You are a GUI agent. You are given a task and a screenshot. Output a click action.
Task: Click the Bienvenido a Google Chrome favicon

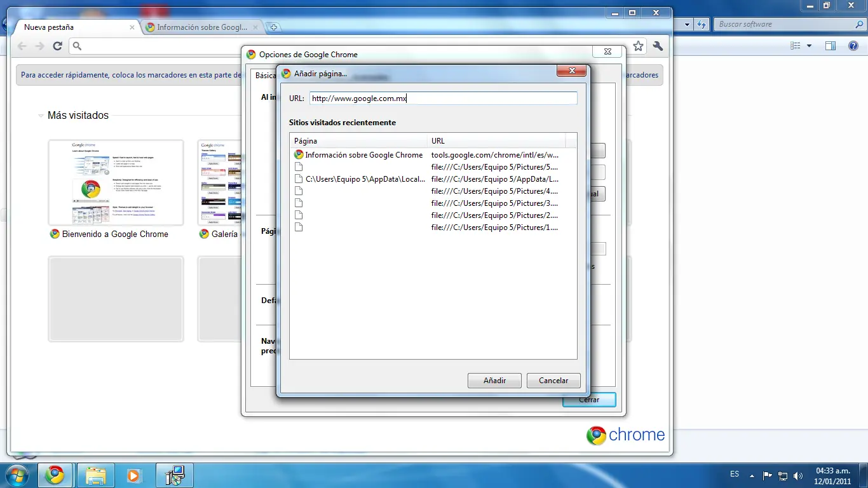(x=54, y=234)
